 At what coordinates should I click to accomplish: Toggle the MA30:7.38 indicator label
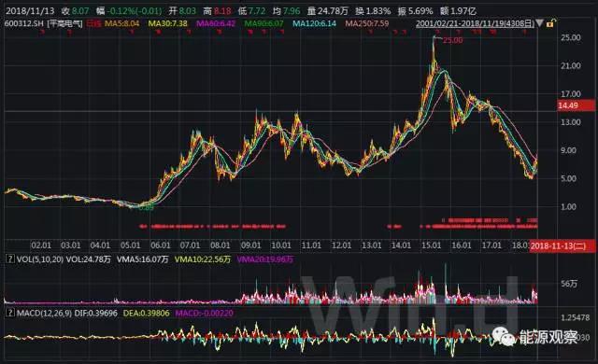tap(168, 23)
